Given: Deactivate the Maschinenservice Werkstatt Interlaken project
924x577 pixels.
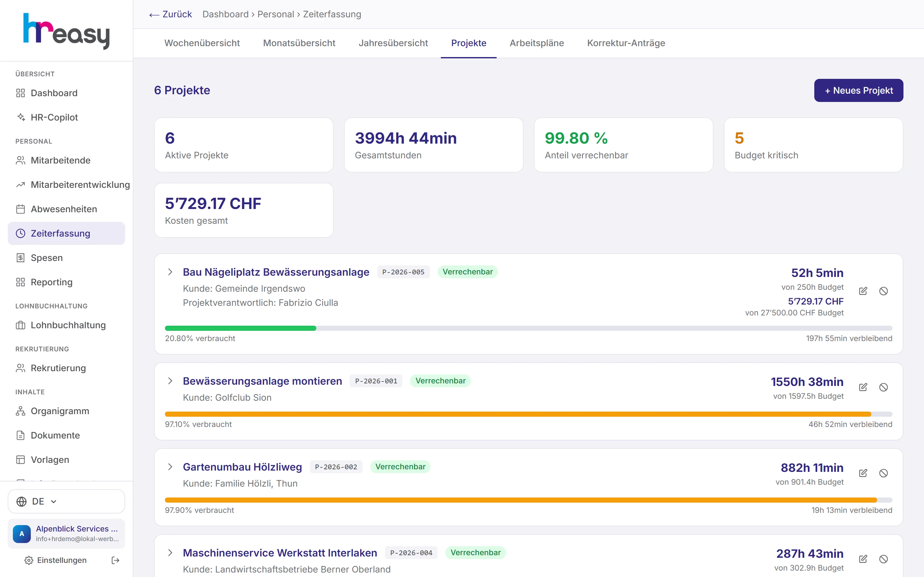Looking at the screenshot, I should 883,559.
